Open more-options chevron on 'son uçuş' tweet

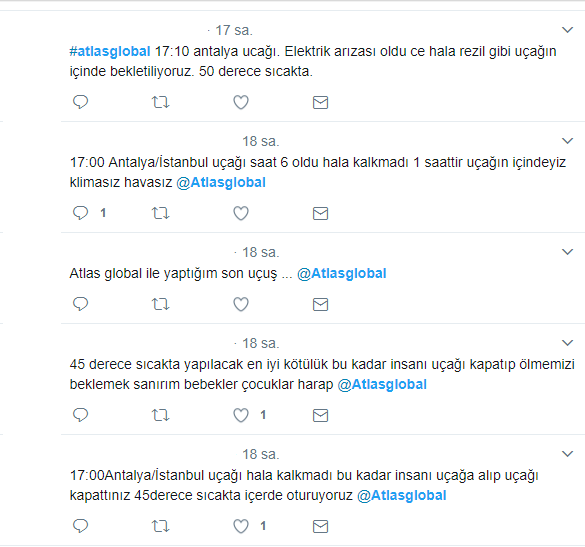(x=567, y=252)
